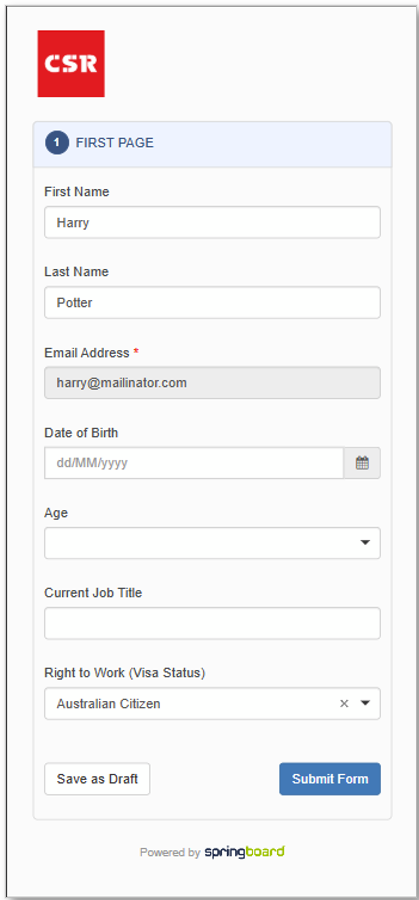Clear the Australian Citizen selection

[344, 704]
